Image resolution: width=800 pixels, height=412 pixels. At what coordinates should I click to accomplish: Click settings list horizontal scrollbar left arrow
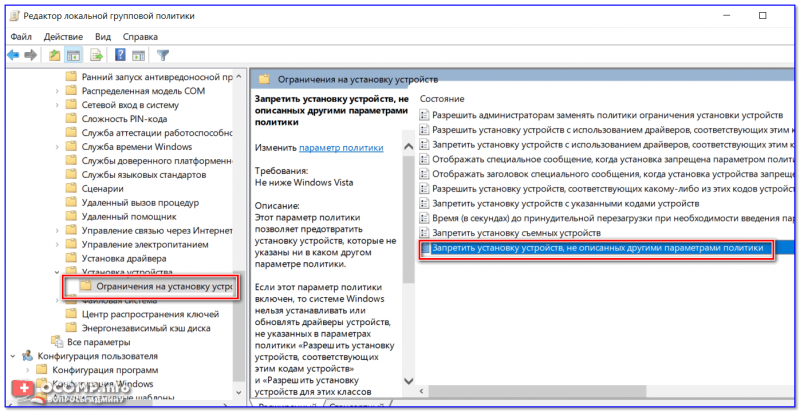(423, 391)
